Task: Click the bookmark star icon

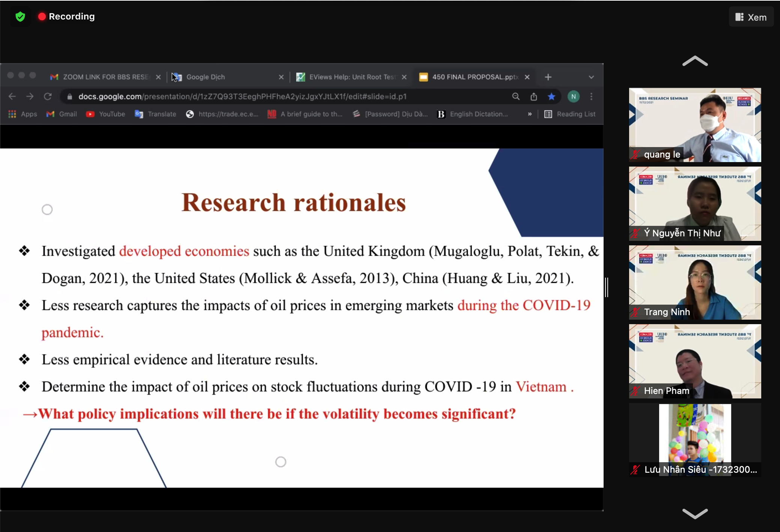Action: tap(551, 96)
